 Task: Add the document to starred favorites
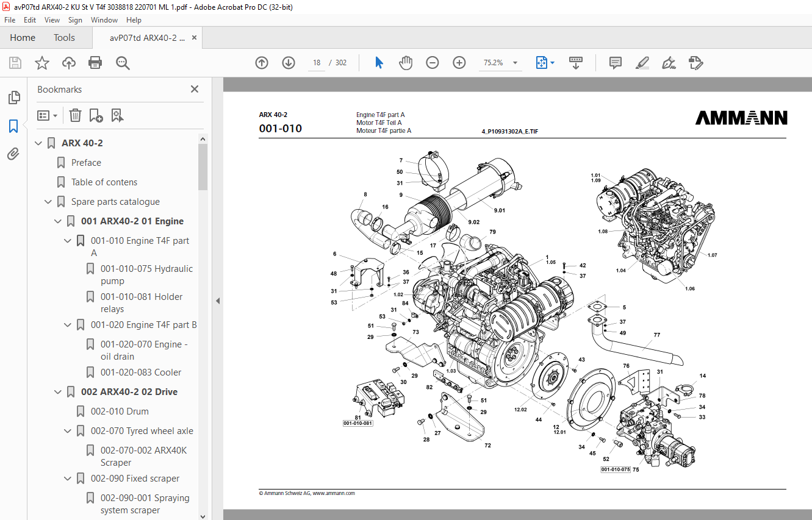(42, 63)
